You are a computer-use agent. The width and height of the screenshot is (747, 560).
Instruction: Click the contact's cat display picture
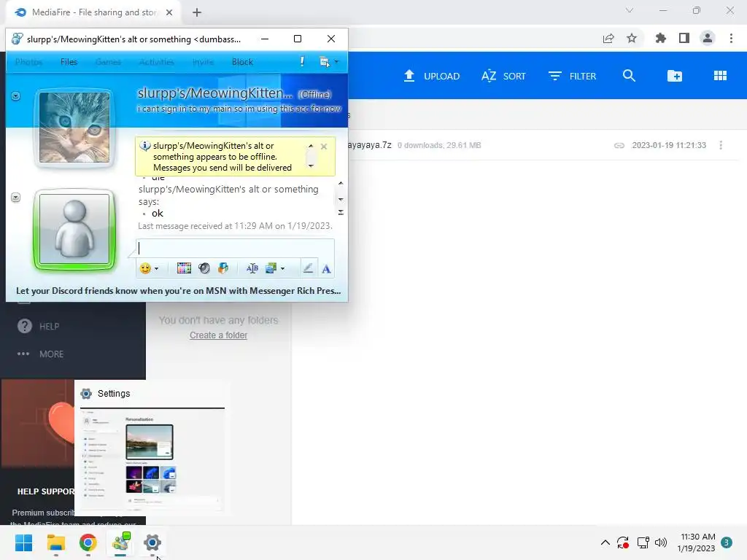74,128
